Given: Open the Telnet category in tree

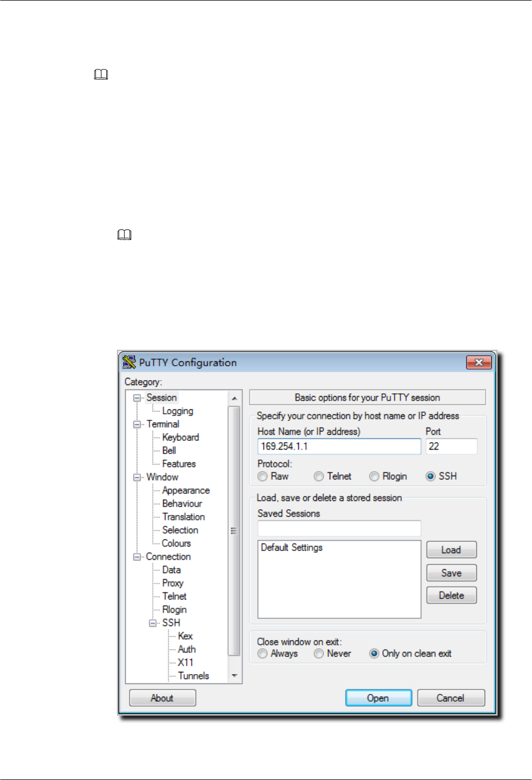Looking at the screenshot, I should (x=174, y=596).
